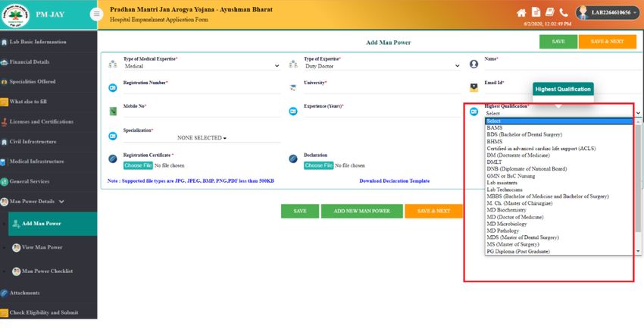Click orange SAVE & NEXT at top right

607,42
